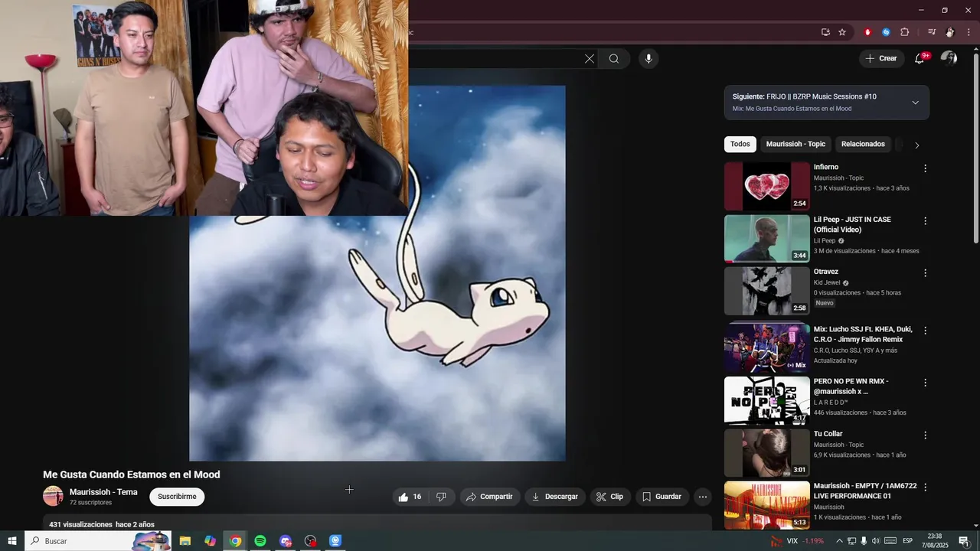
Task: Save video with Guardar button
Action: pyautogui.click(x=661, y=497)
